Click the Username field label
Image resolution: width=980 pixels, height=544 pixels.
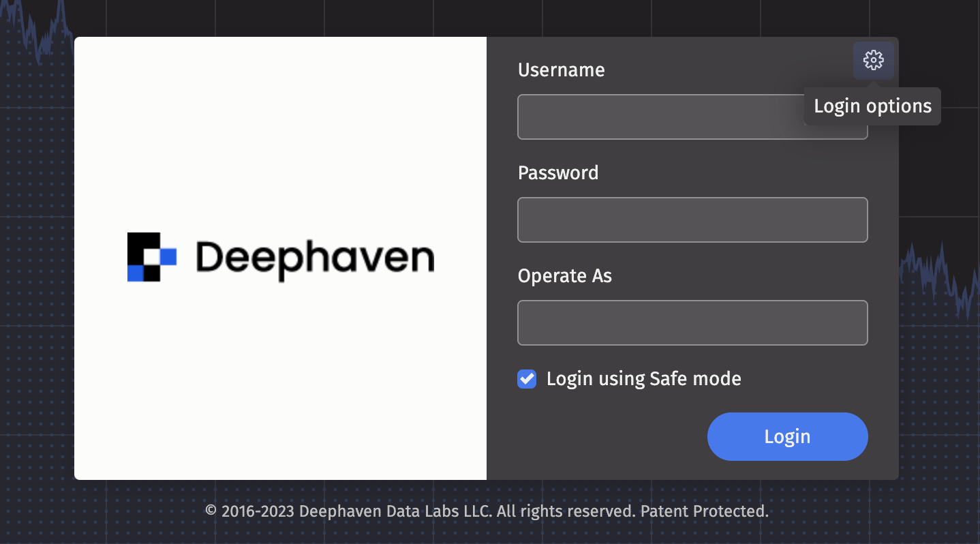click(561, 70)
